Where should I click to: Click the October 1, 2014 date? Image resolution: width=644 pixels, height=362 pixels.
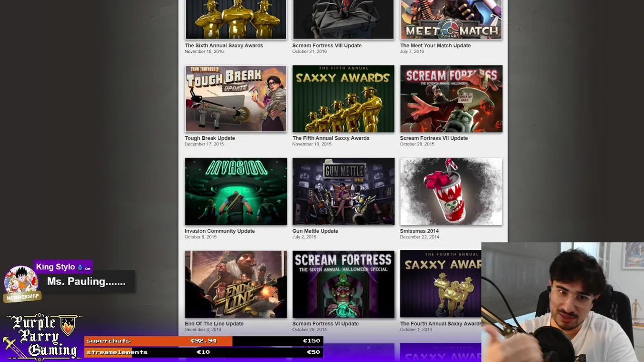coord(416,330)
